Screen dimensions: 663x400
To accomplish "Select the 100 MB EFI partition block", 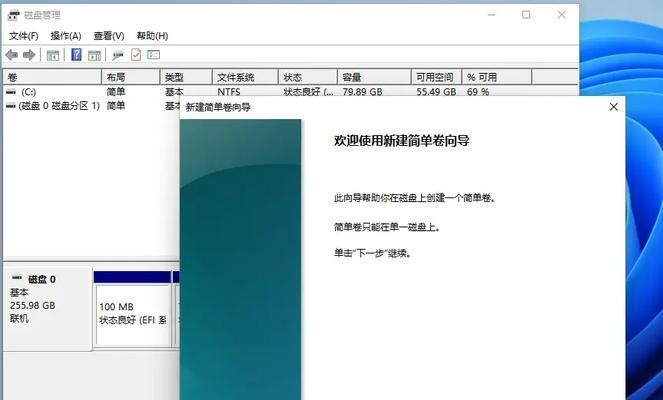I will coord(132,314).
